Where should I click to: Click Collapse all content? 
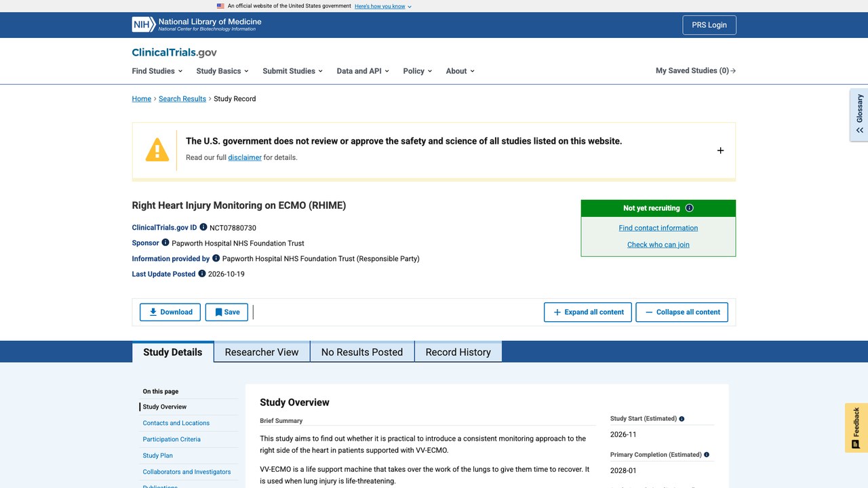point(682,312)
